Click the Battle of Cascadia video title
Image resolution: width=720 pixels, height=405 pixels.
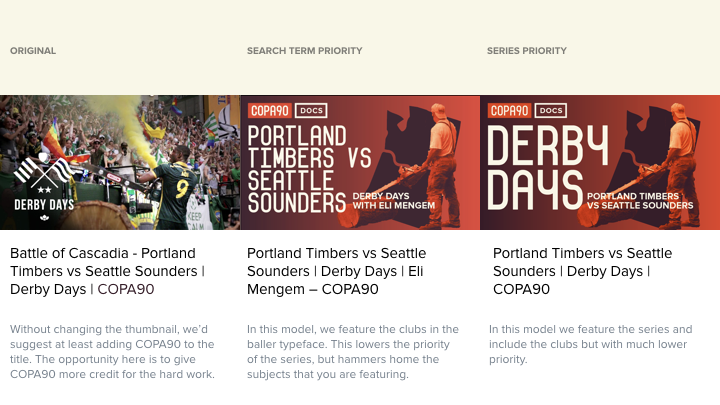click(x=107, y=271)
